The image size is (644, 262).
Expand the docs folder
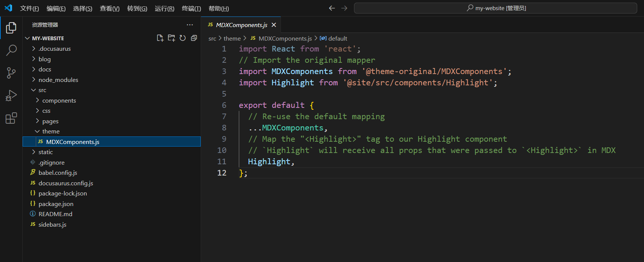[34, 69]
